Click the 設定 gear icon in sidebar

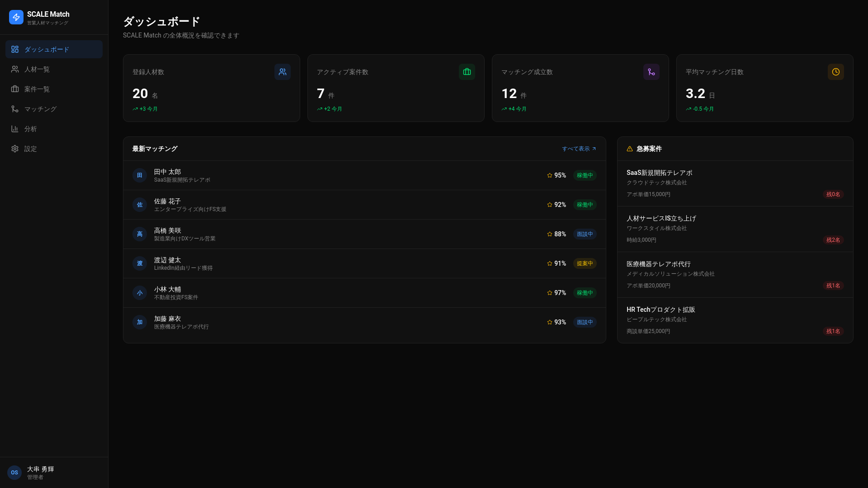pos(15,149)
